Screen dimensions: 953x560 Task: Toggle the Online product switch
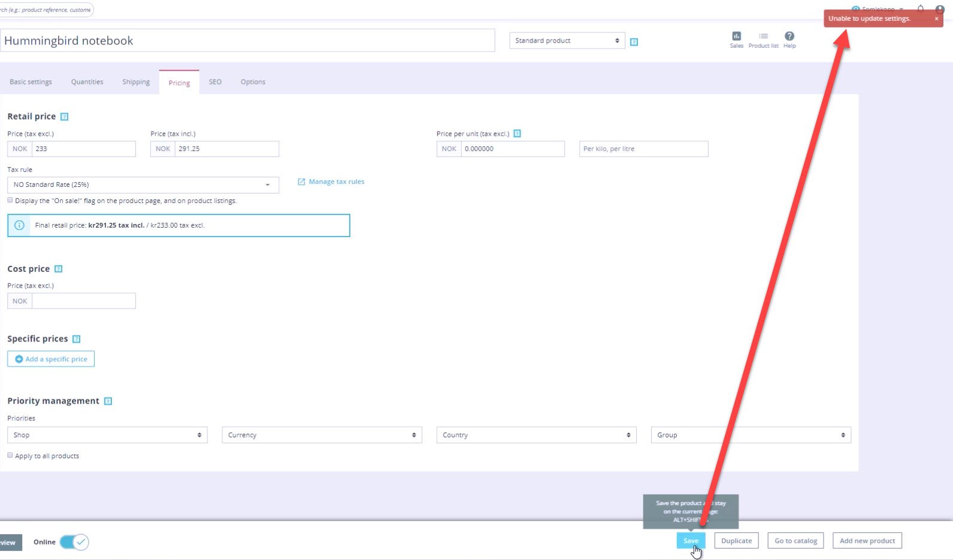(74, 542)
